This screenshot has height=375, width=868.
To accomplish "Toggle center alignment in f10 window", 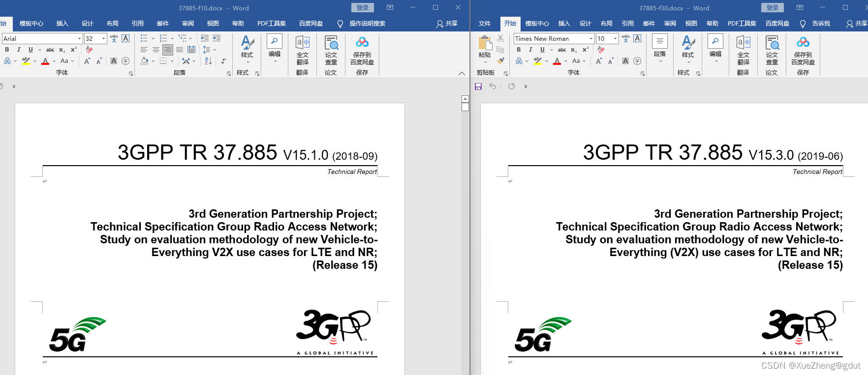I will tap(155, 50).
